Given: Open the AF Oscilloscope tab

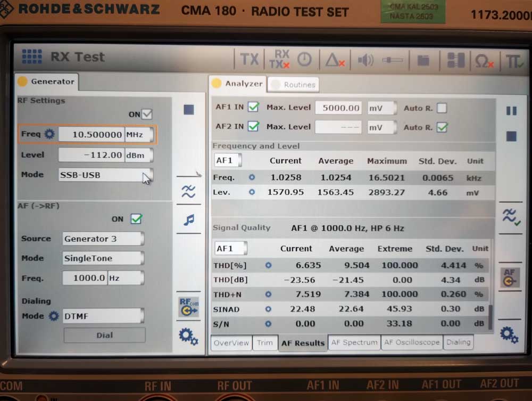Looking at the screenshot, I should coord(412,342).
